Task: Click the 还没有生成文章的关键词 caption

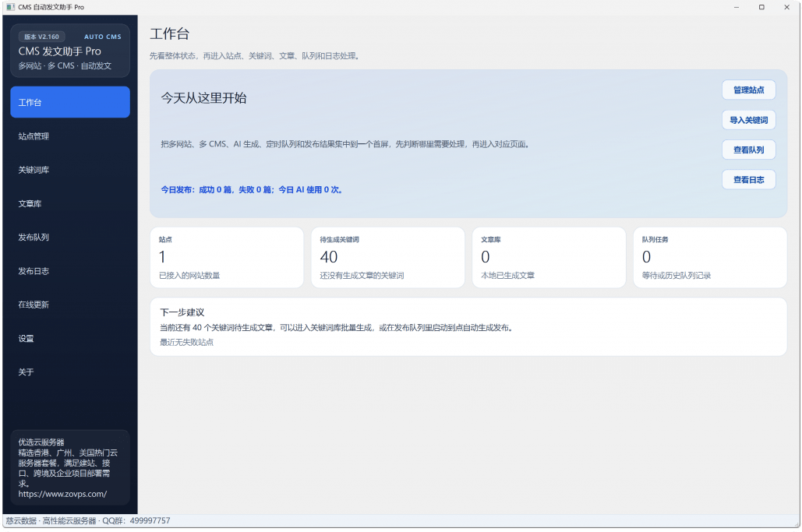Action: click(x=362, y=276)
